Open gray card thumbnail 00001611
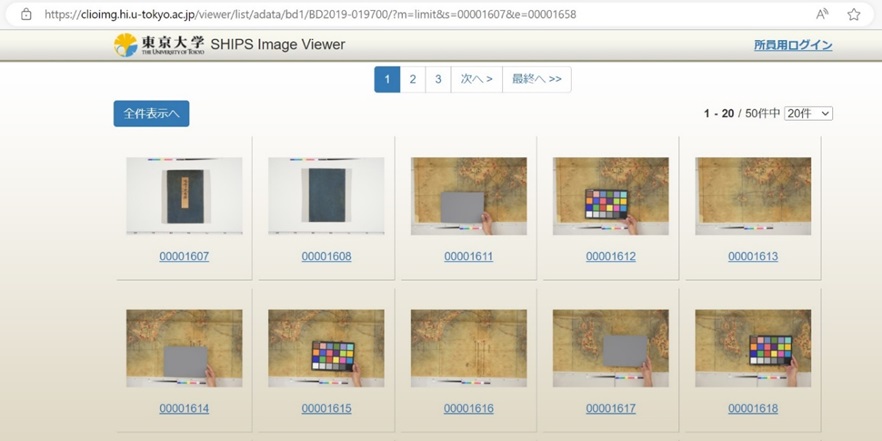This screenshot has height=441, width=882. (468, 196)
